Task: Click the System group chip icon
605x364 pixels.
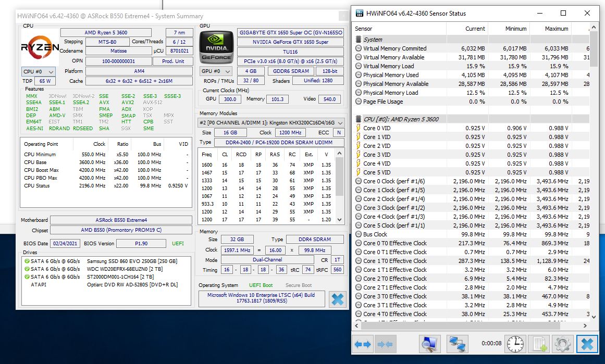Action: pyautogui.click(x=359, y=40)
